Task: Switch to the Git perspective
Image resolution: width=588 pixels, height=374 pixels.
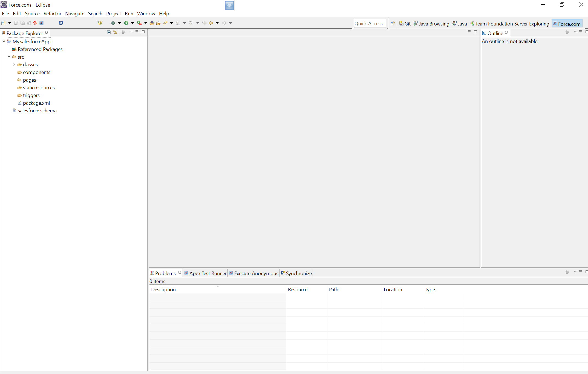Action: (405, 24)
